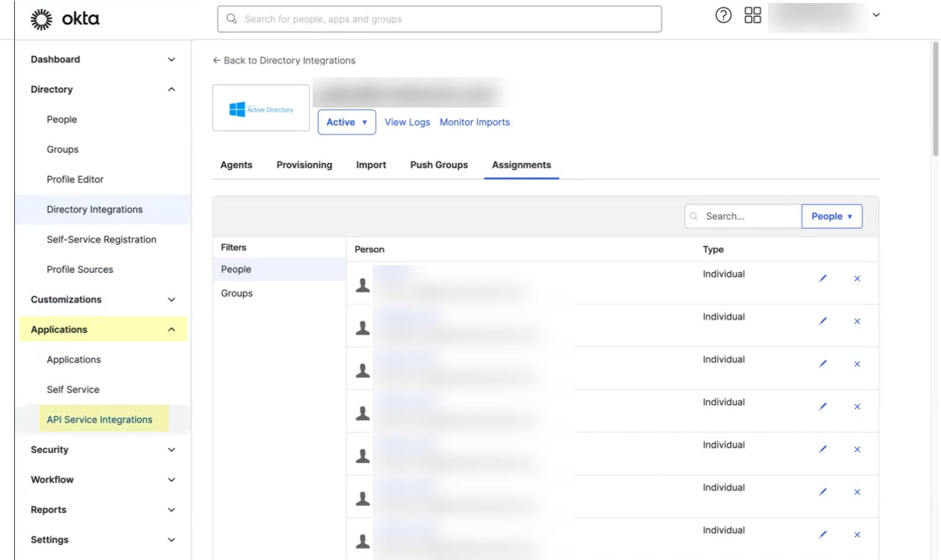
Task: Click the Okta logo
Action: [65, 19]
